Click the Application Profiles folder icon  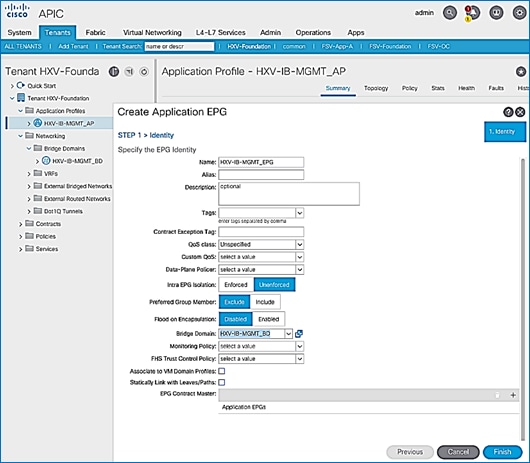tap(29, 111)
